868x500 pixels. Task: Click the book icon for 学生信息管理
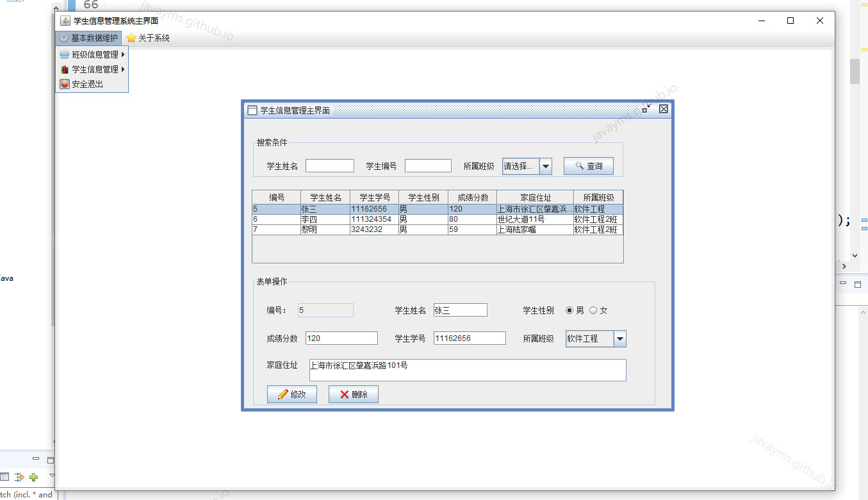tap(64, 69)
